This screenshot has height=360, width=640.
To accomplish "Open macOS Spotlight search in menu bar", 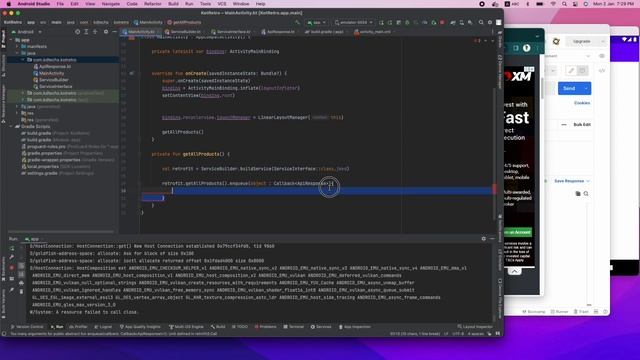I will tap(564, 4).
